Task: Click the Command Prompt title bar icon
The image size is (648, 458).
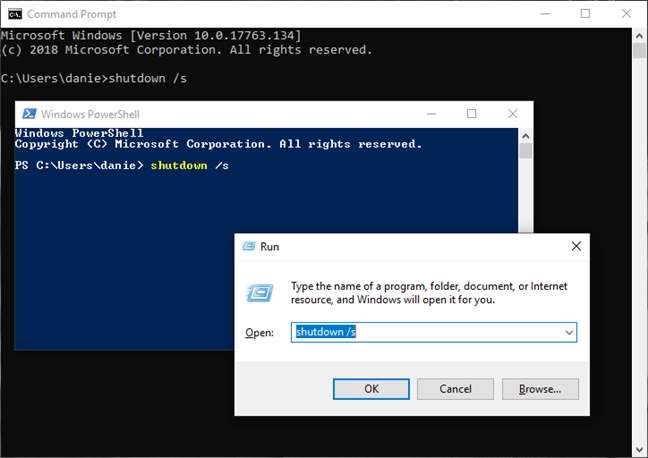Action: point(15,14)
